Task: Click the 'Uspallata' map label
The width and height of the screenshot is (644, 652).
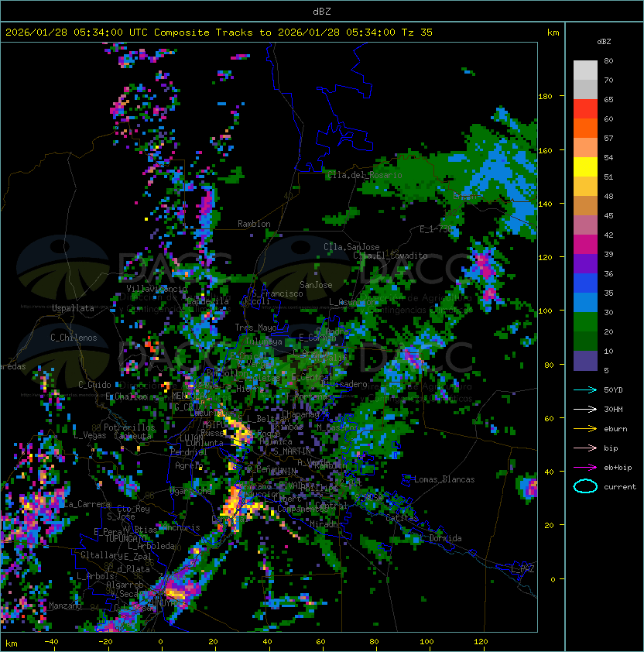Action: (x=73, y=308)
